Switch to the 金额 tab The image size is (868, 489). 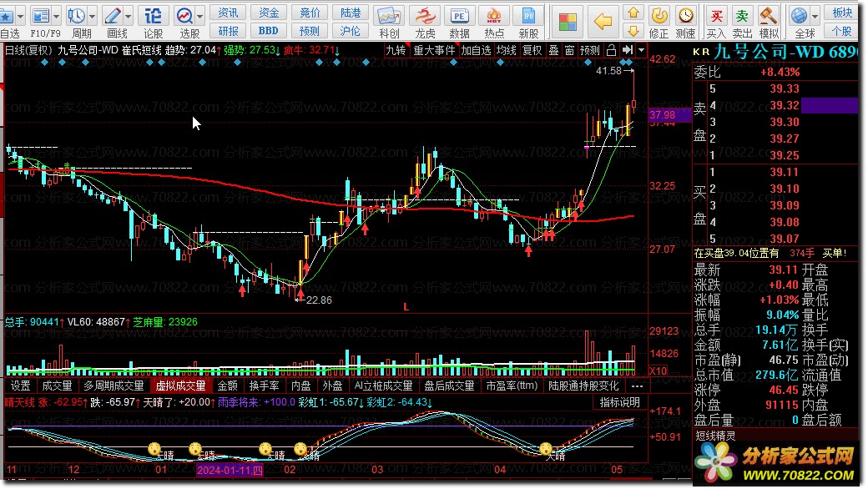tap(228, 386)
